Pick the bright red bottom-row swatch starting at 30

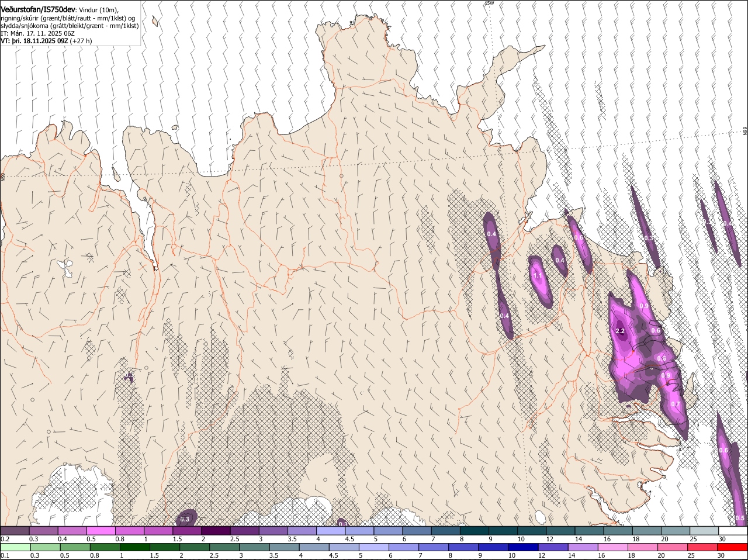pyautogui.click(x=733, y=547)
